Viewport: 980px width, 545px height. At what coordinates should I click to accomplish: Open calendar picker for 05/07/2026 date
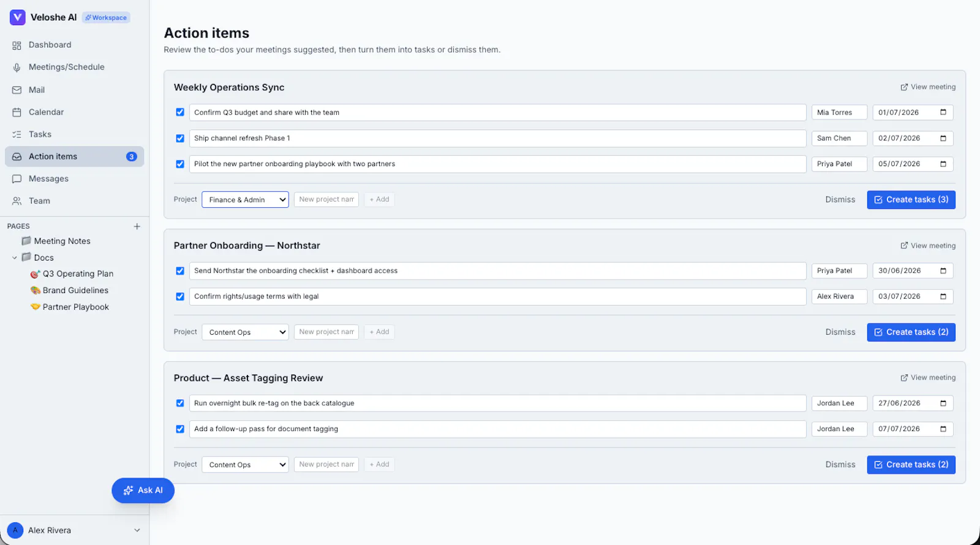(x=943, y=164)
